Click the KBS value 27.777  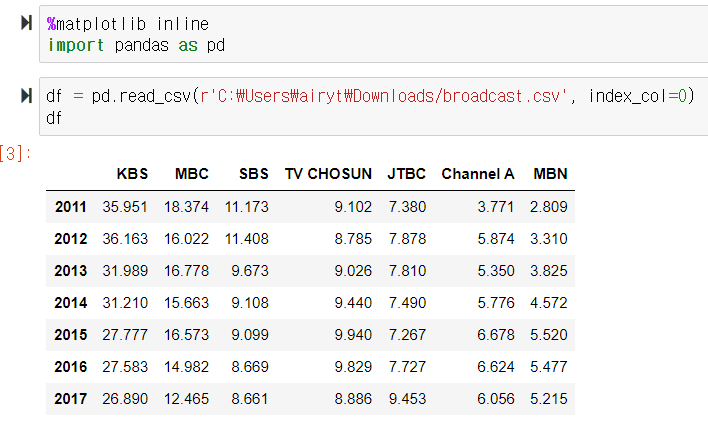[125, 335]
